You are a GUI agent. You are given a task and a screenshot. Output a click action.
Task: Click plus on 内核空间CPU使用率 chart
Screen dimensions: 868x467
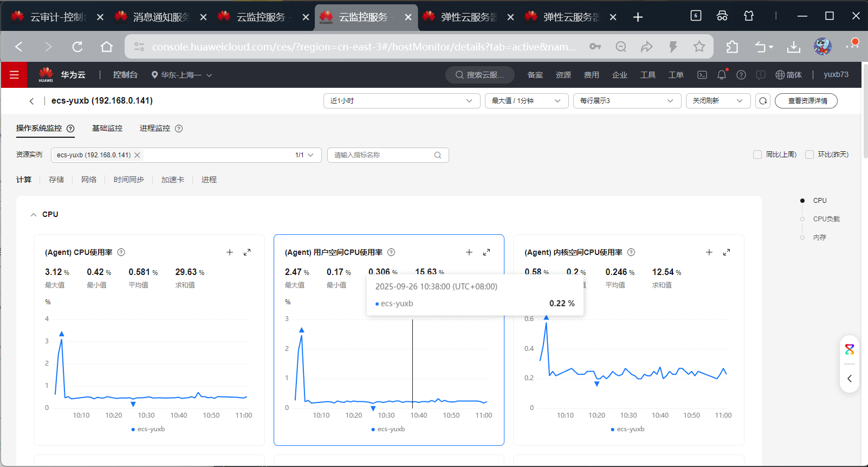pyautogui.click(x=709, y=252)
